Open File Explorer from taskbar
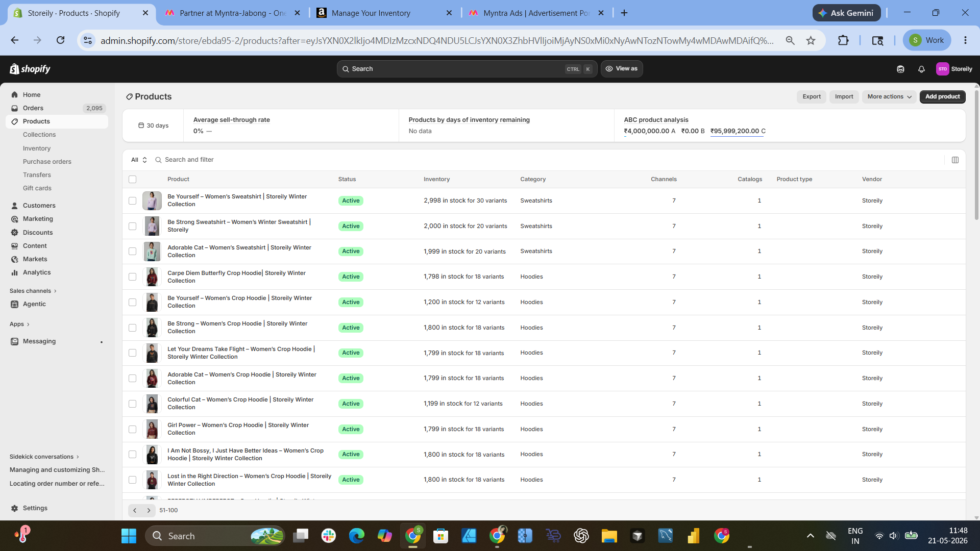Viewport: 980px width, 551px height. pyautogui.click(x=609, y=536)
